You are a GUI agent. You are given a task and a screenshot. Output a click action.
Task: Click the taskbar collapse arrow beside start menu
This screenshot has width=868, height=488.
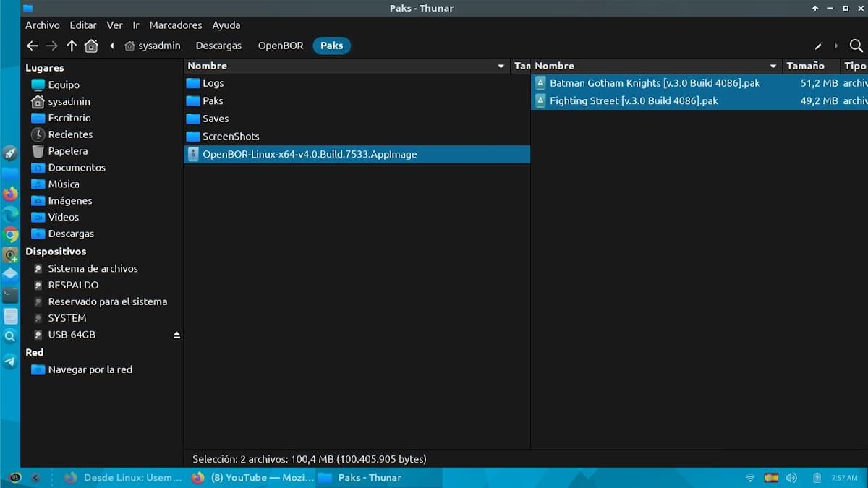tap(35, 478)
